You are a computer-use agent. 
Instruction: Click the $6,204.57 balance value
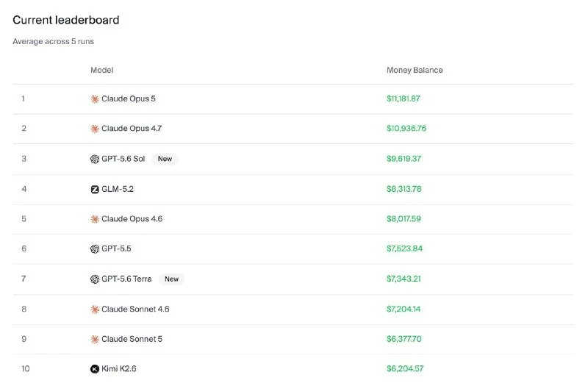click(405, 369)
